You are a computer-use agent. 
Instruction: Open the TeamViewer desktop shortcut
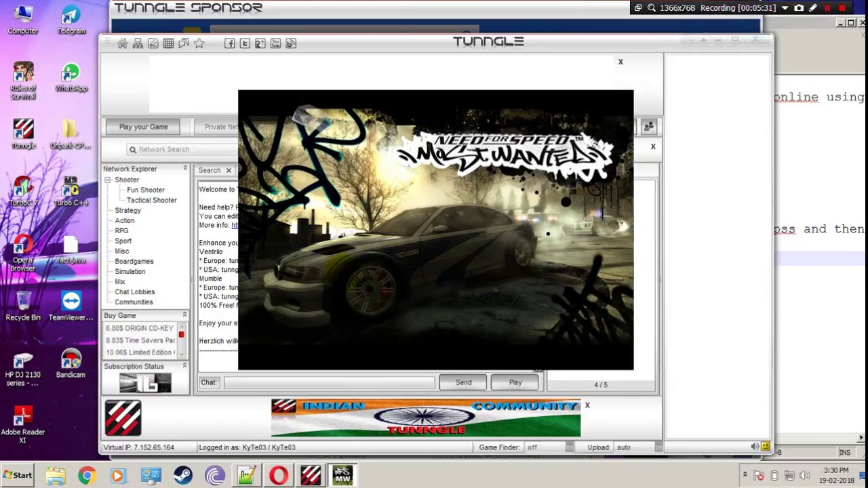tap(71, 306)
